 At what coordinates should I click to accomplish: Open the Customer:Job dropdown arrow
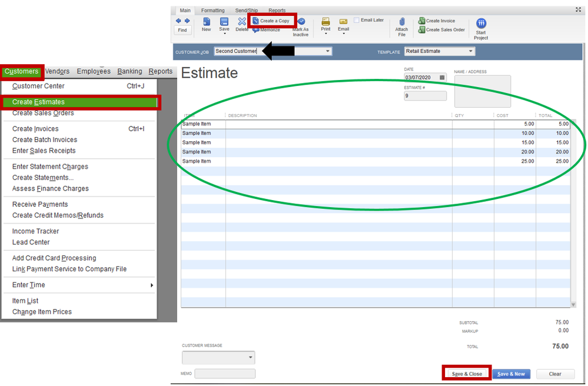coord(328,51)
